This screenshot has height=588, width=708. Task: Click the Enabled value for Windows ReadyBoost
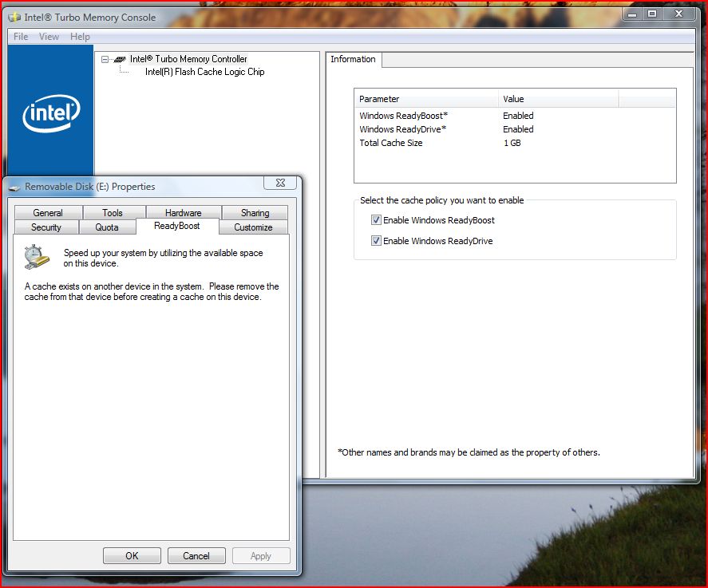518,116
